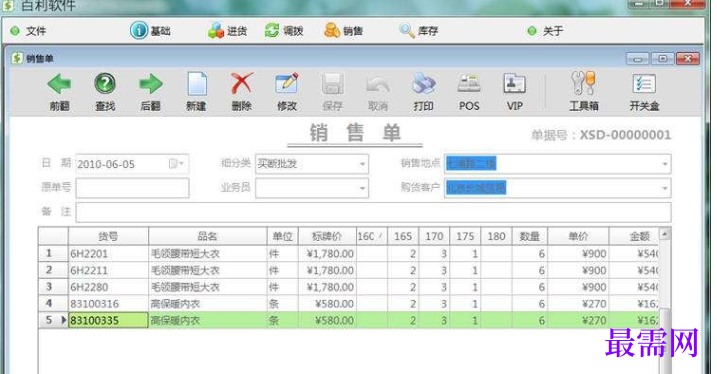Select cell 6H2211 in row 2
The image size is (717, 374).
click(108, 270)
